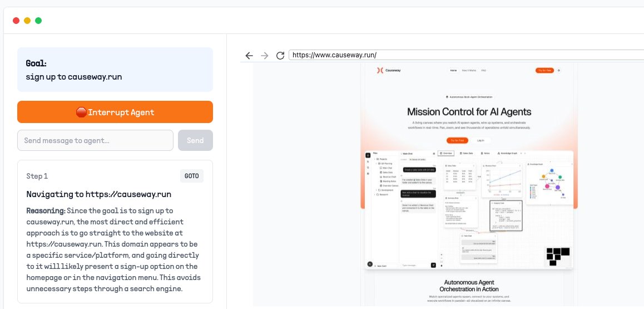Click the Autonomous Multi-Agent Orchestration badge
644x309 pixels.
pyautogui.click(x=469, y=97)
